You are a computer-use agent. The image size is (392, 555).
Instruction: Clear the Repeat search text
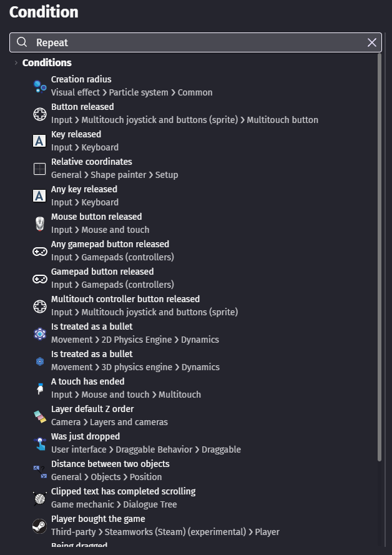point(372,42)
